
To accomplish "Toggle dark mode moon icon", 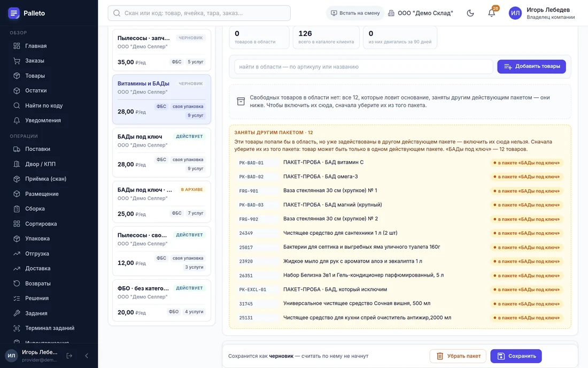I will click(470, 13).
